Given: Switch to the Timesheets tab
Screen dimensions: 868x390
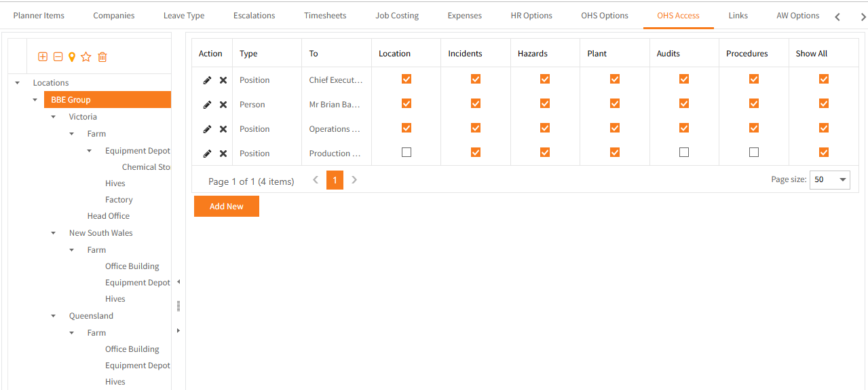Looking at the screenshot, I should coord(325,16).
